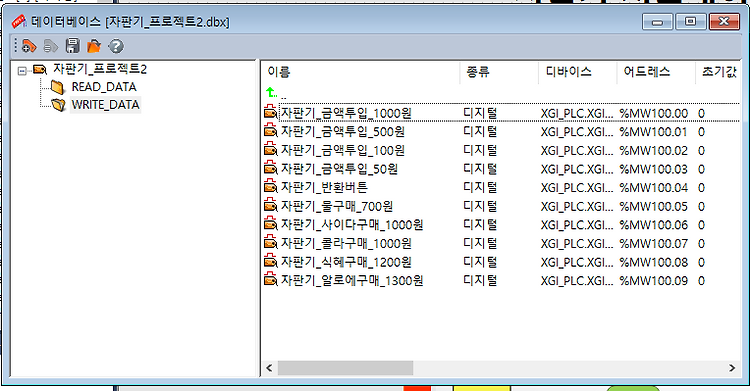The height and width of the screenshot is (391, 750).
Task: Select the WRITE_DATA folder in the tree
Action: point(105,105)
